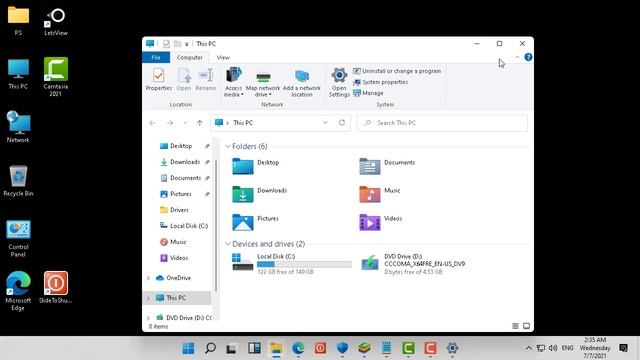The width and height of the screenshot is (640, 360).
Task: Open clock and date flyout
Action: [595, 348]
